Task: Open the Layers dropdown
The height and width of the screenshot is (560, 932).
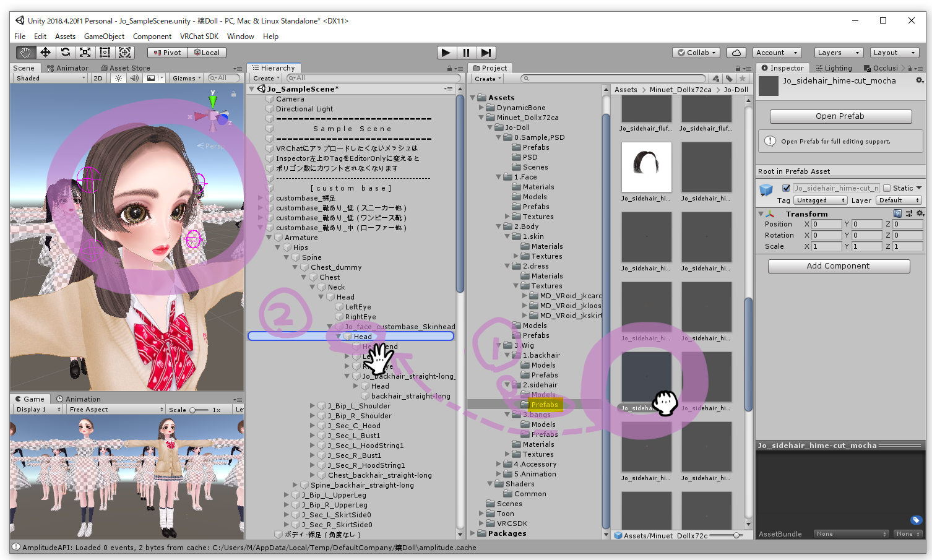Action: [838, 53]
